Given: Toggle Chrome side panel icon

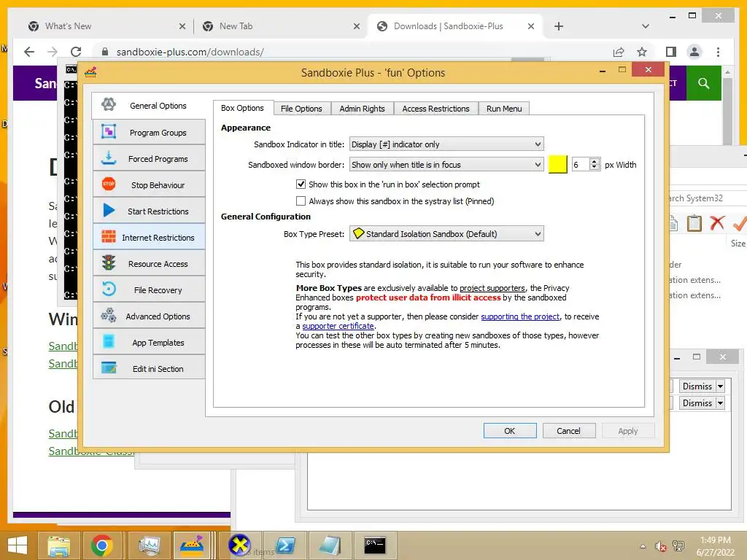Looking at the screenshot, I should tap(671, 52).
